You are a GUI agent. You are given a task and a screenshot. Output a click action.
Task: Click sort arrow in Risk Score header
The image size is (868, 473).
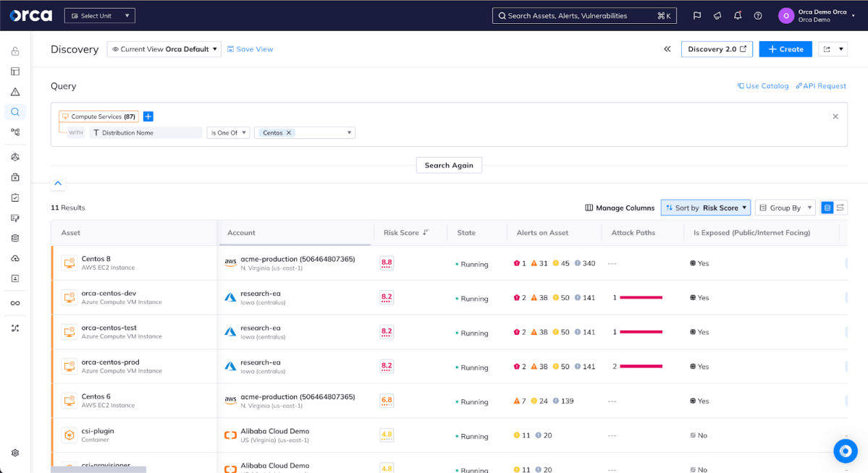[426, 232]
